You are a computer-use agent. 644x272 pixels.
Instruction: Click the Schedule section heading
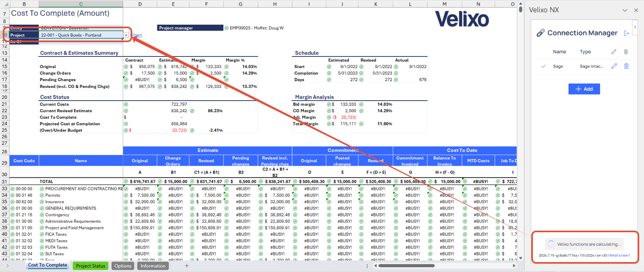(307, 53)
